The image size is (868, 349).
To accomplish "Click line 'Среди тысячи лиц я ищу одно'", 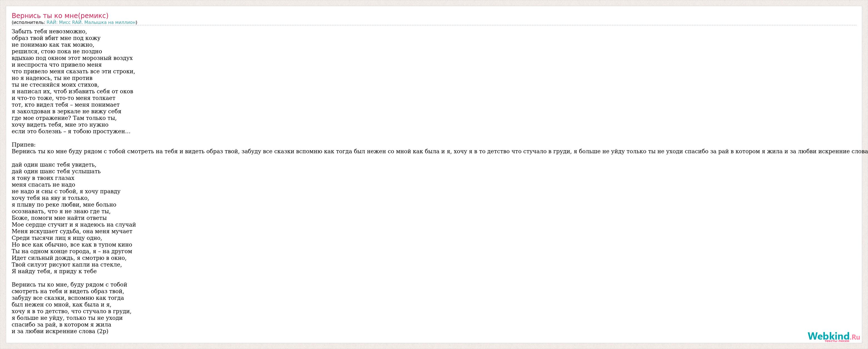I will pos(57,238).
